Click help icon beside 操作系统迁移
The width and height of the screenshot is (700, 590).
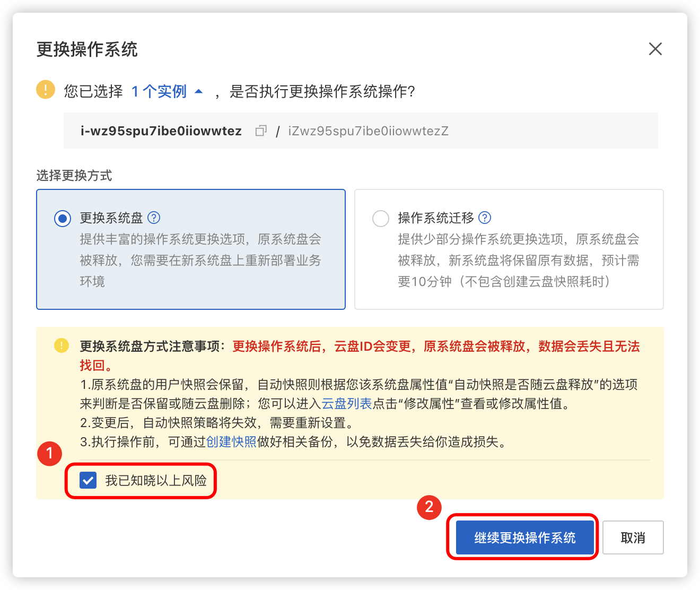click(485, 218)
